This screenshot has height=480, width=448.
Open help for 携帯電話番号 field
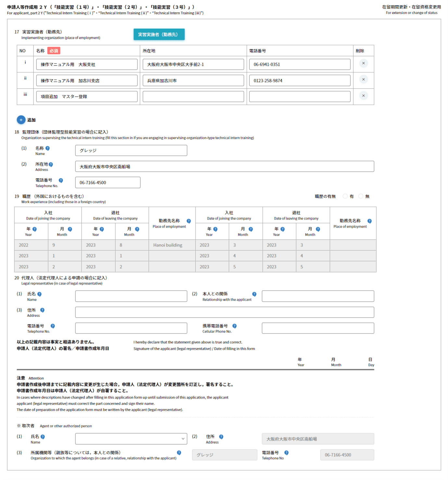pos(234,326)
